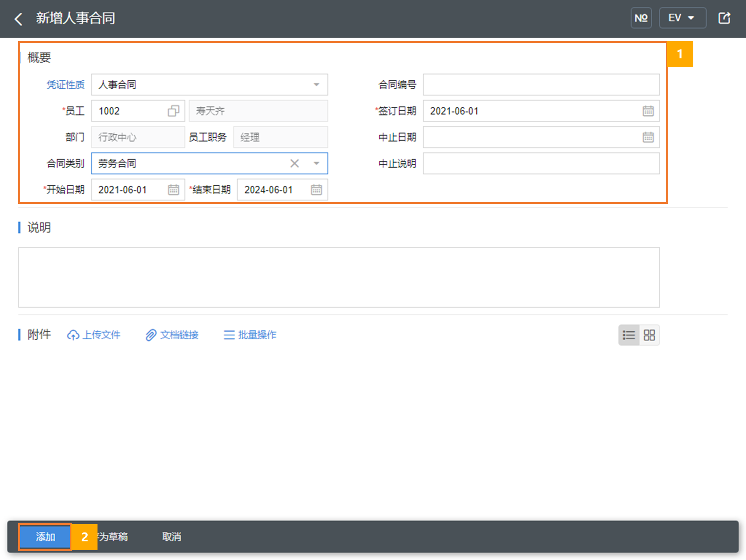This screenshot has height=560, width=746.
Task: Click the 取消 button
Action: click(x=172, y=537)
